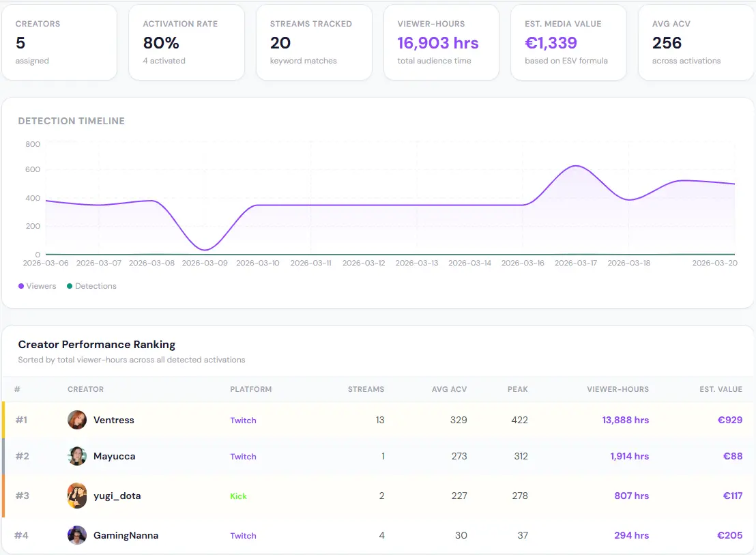Toggle the Detections series in the chart legend
Viewport: 756px width, 555px height.
(91, 285)
